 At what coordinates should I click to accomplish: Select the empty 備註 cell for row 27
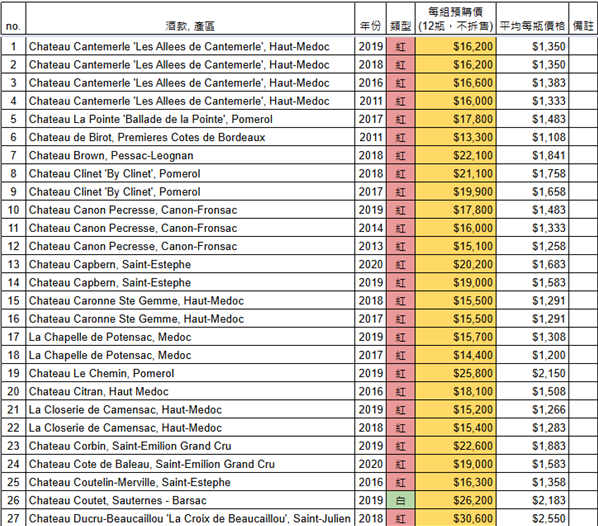point(583,518)
